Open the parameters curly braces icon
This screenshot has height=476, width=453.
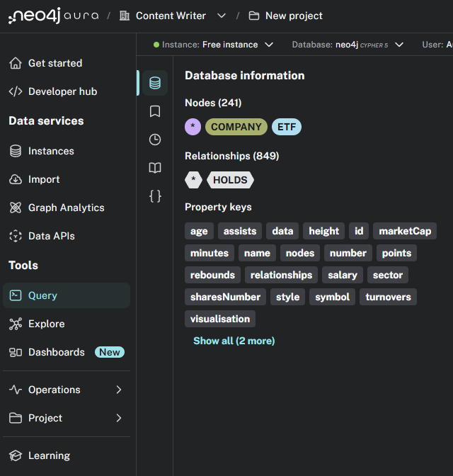pos(155,196)
